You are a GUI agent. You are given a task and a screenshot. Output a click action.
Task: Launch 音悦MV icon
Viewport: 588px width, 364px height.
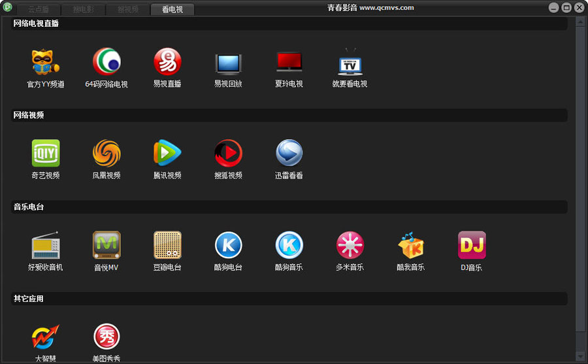coord(106,246)
